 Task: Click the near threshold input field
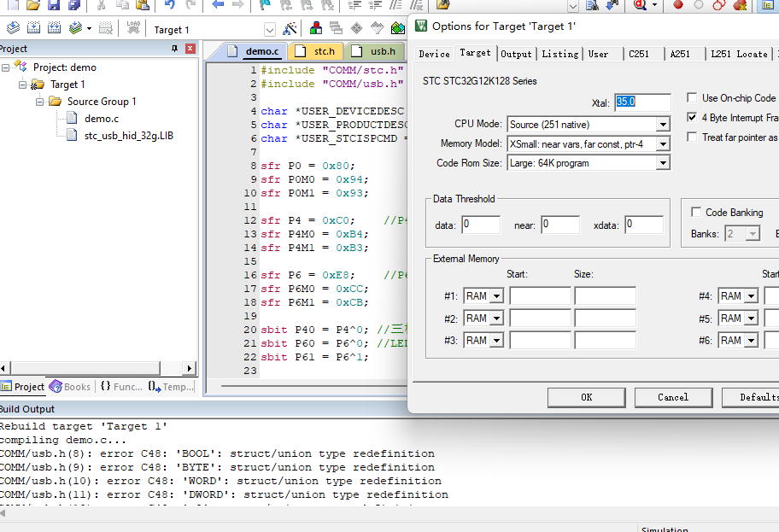click(x=560, y=225)
